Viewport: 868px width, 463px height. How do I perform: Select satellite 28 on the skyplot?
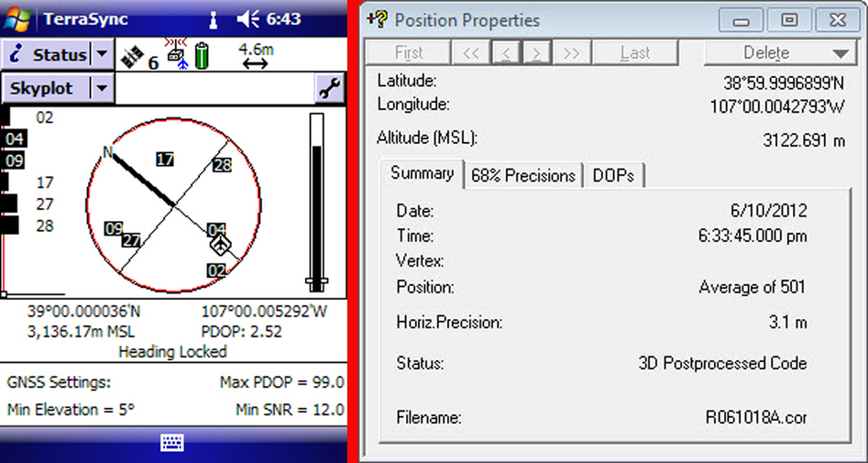coord(222,164)
